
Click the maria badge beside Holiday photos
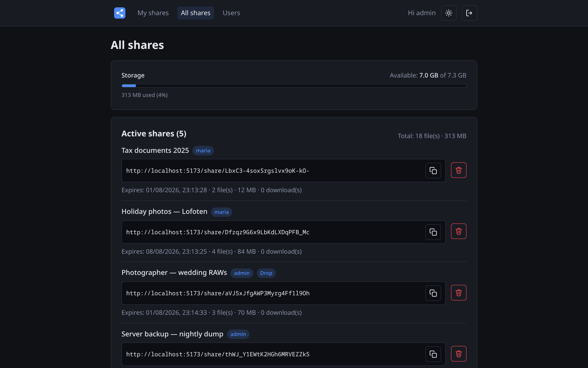[221, 212]
